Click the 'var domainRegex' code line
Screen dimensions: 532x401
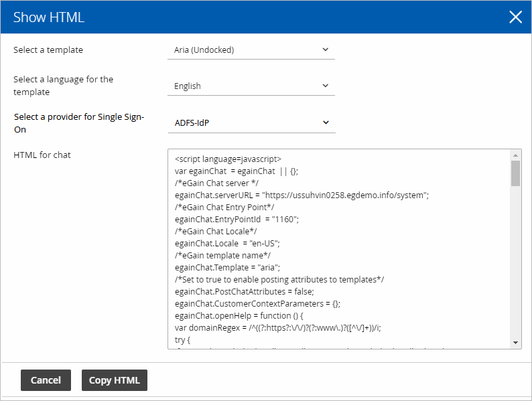[278, 328]
